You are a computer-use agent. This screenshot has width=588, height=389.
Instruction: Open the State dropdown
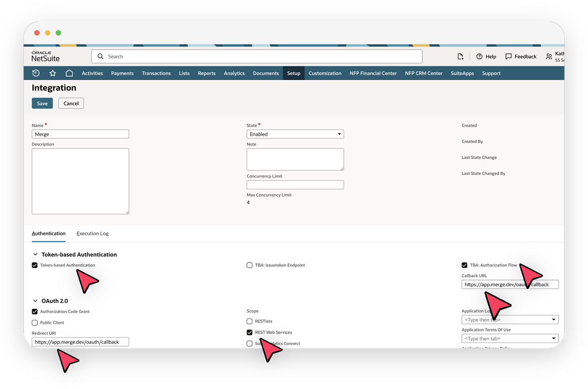[295, 134]
